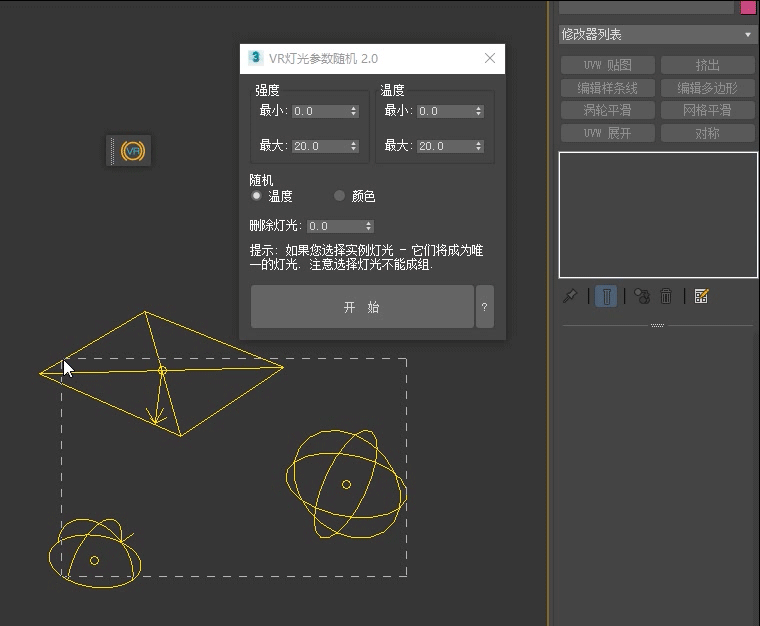Screen dimensions: 760x626
Task: Open the configure modifier sets icon
Action: point(701,296)
